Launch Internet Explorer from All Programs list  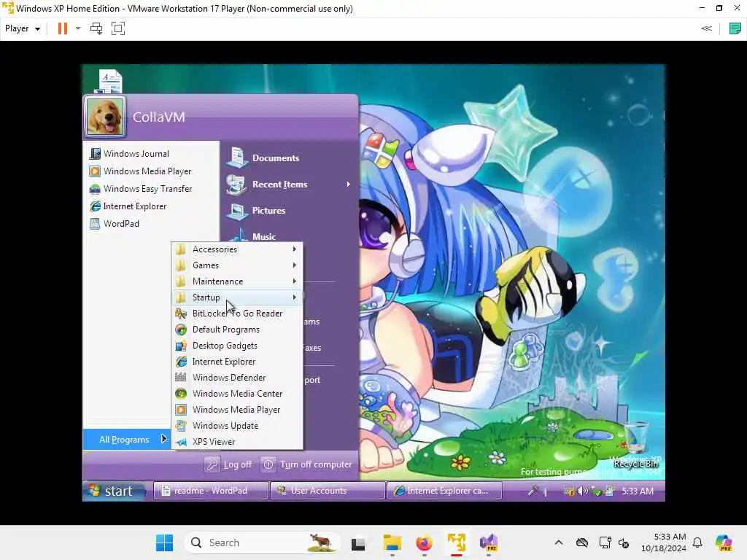(237, 362)
